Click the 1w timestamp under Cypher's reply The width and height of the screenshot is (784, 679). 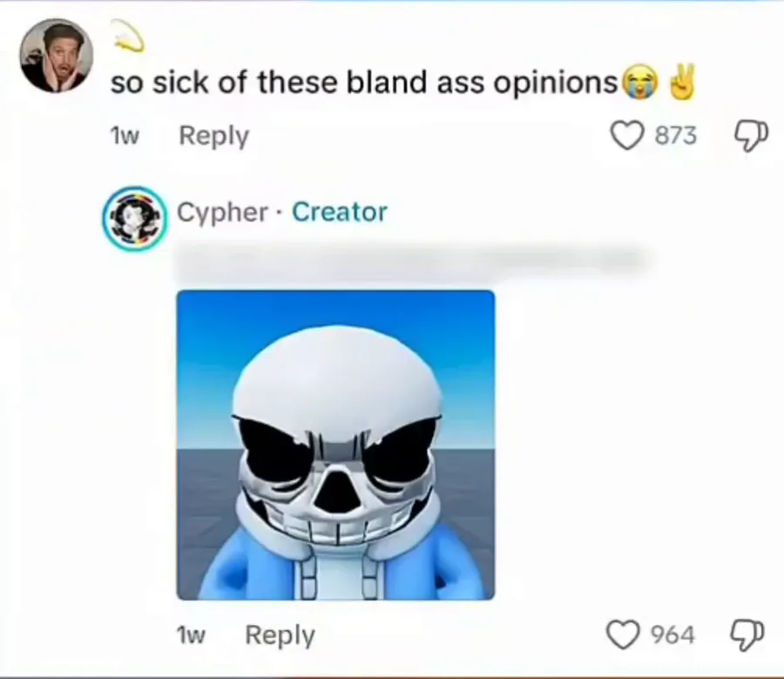[x=191, y=635]
